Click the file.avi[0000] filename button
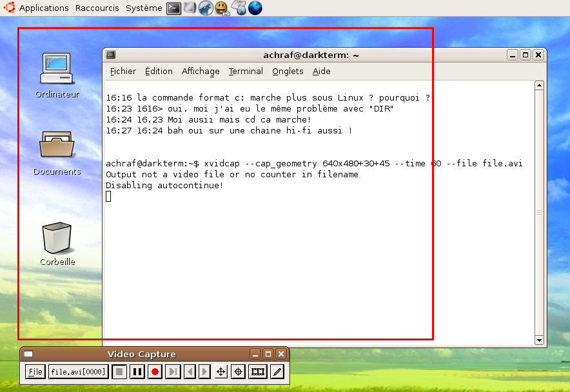Image resolution: width=570 pixels, height=392 pixels. coord(78,371)
